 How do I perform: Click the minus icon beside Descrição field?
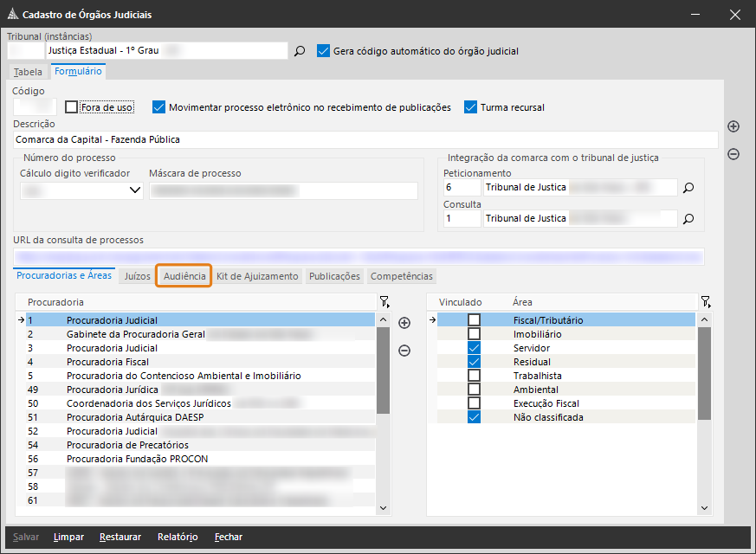(733, 154)
